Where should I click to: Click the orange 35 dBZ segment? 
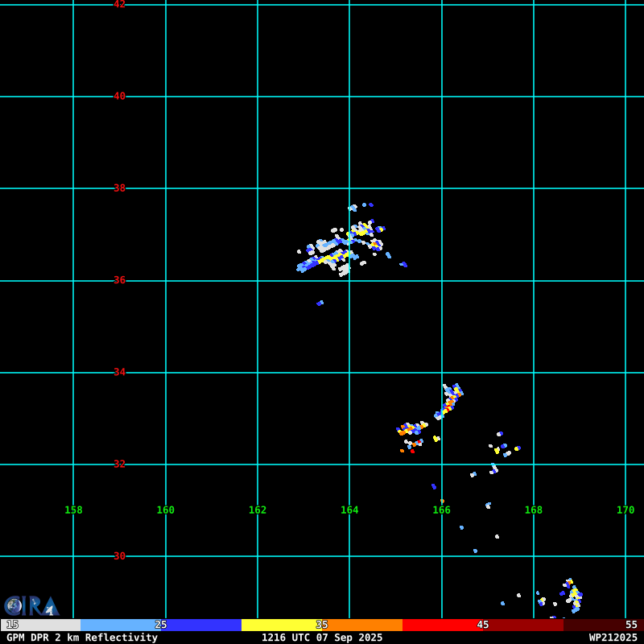tap(362, 625)
